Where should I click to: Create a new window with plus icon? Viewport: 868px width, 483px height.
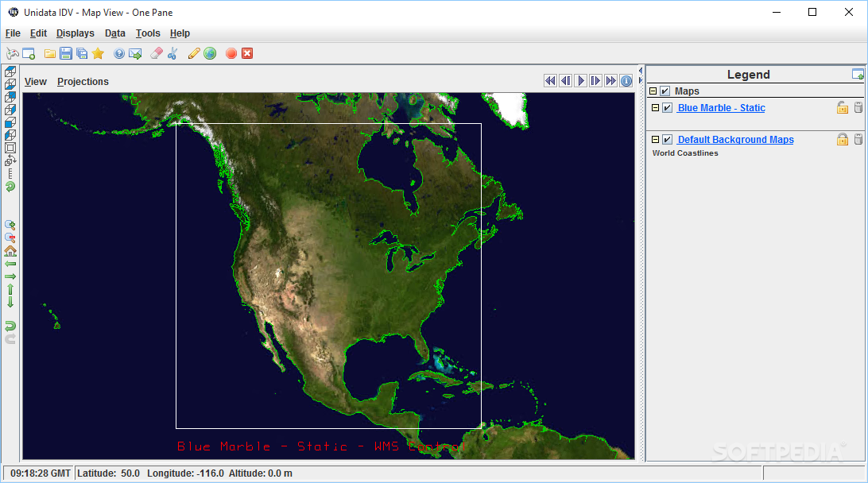tap(29, 54)
